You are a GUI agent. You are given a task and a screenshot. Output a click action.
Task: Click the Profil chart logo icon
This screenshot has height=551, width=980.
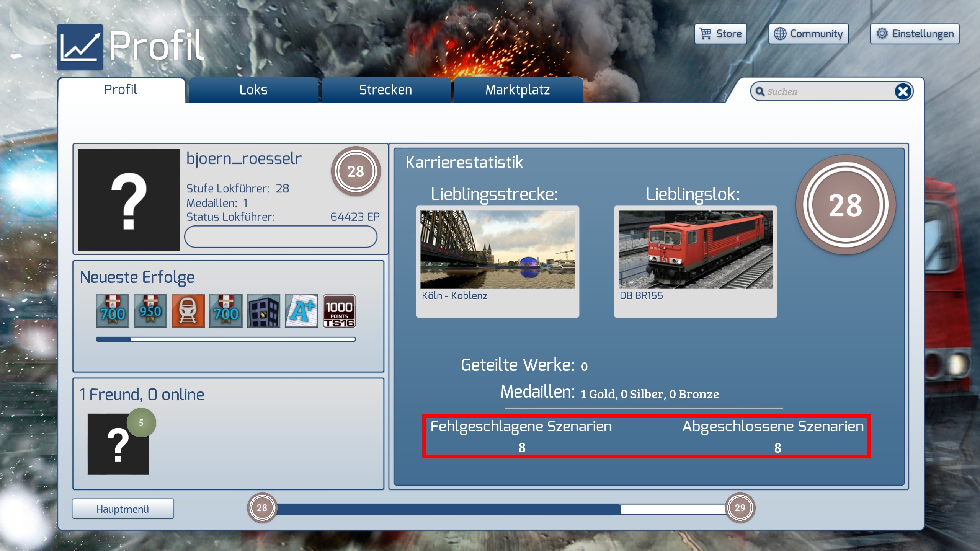[x=80, y=47]
